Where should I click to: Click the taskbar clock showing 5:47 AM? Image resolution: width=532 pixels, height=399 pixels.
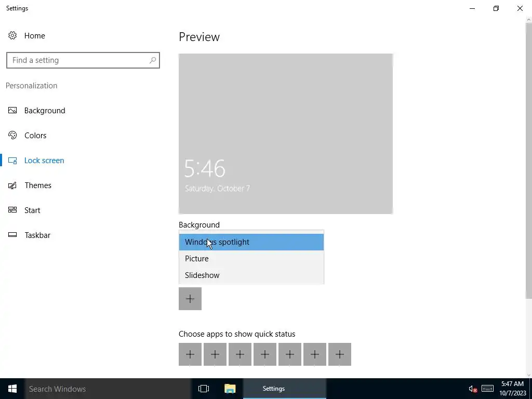[x=512, y=389]
